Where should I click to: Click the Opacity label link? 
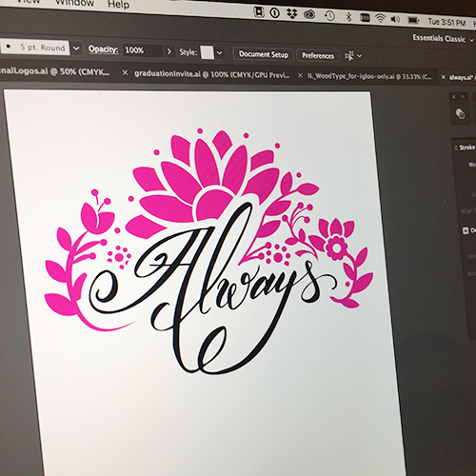[103, 50]
